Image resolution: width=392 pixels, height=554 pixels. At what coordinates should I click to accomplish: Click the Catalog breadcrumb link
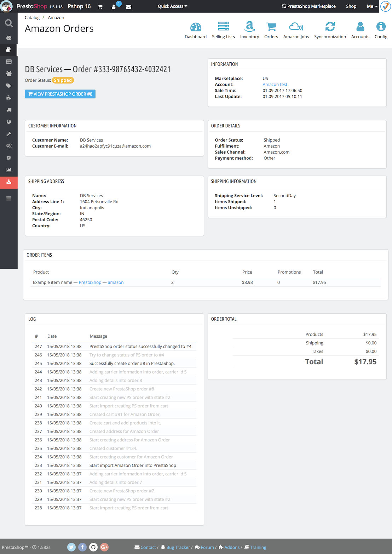(32, 18)
